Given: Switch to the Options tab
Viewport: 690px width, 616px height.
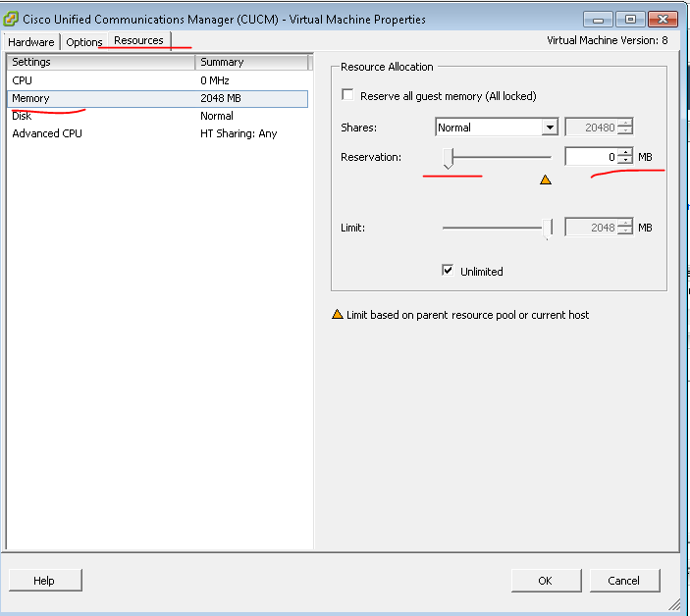Looking at the screenshot, I should coord(84,42).
